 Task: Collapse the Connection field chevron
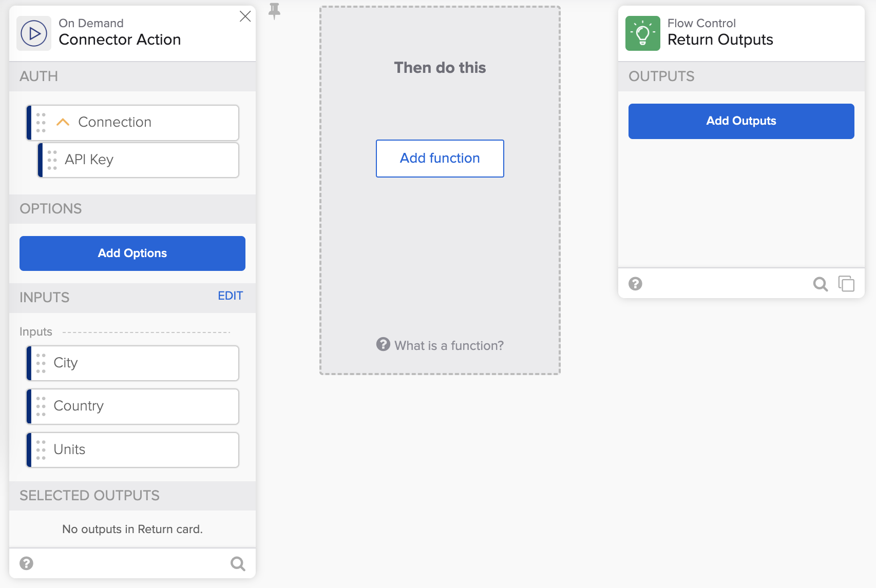point(63,122)
